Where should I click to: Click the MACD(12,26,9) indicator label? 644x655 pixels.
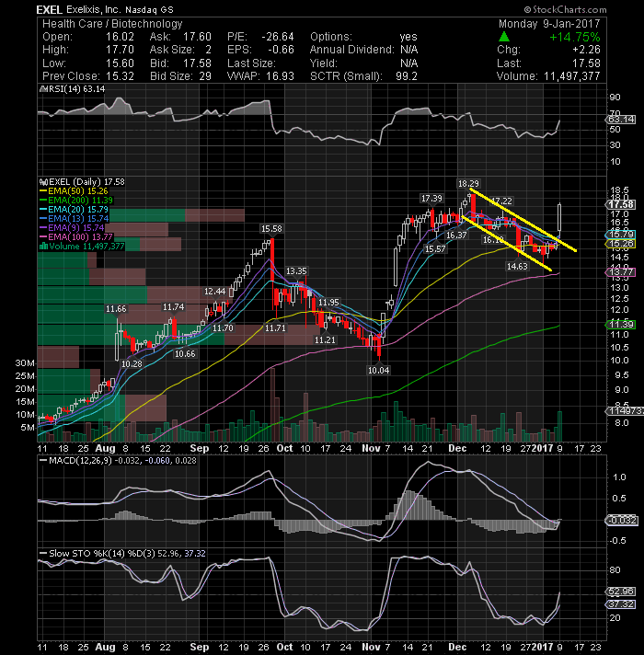81,461
